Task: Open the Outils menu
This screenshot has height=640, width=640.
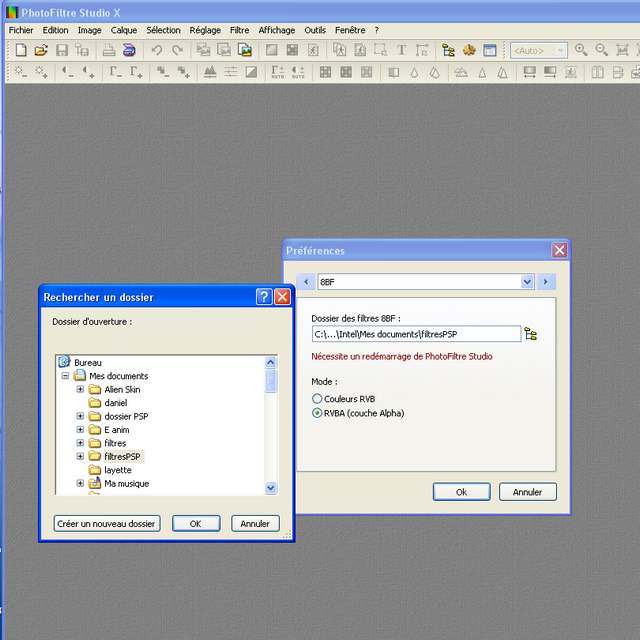Action: (x=315, y=30)
